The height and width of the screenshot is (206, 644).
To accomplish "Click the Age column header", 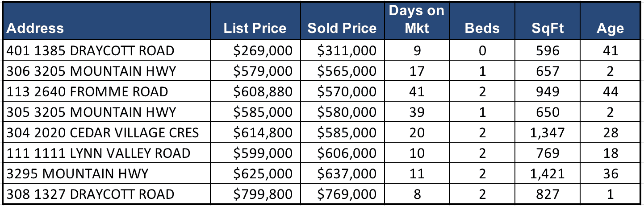I will tap(610, 29).
